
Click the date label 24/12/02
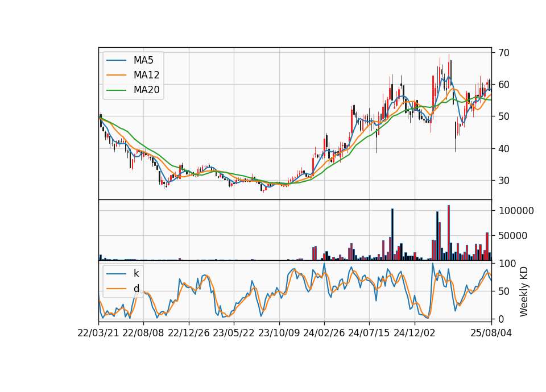click(415, 333)
